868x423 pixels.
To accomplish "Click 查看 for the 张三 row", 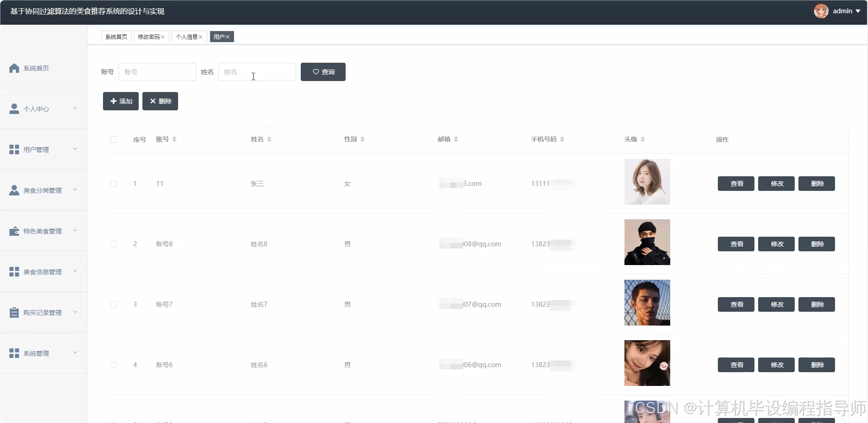I will (736, 184).
